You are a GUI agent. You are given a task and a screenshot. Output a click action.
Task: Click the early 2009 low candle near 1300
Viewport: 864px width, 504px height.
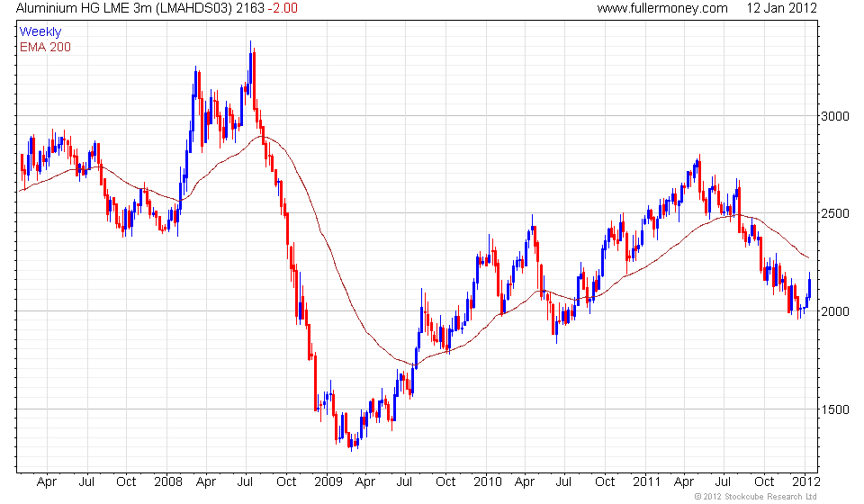352,441
